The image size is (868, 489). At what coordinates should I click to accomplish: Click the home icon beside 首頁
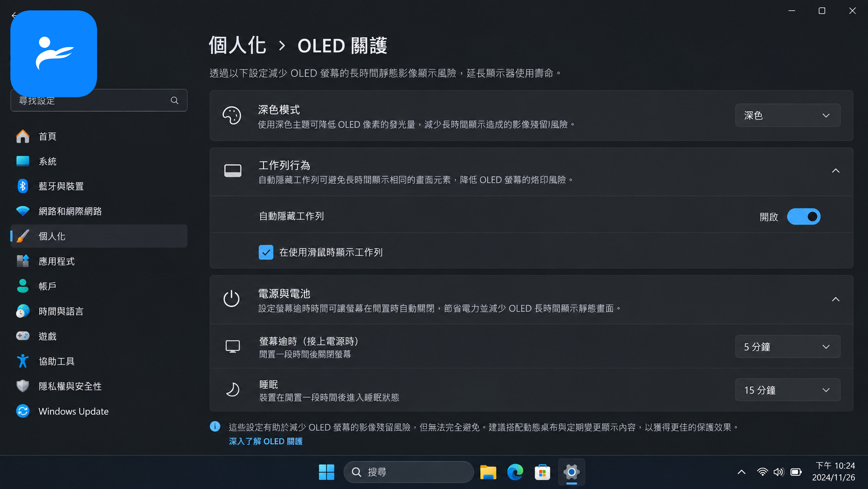pyautogui.click(x=23, y=136)
